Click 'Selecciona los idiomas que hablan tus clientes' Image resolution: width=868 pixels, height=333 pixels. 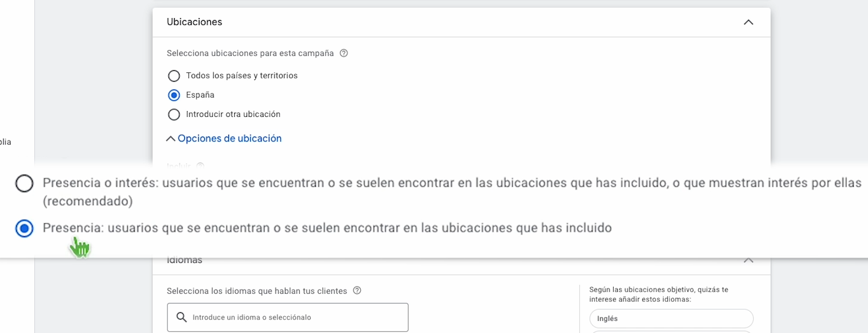[257, 291]
